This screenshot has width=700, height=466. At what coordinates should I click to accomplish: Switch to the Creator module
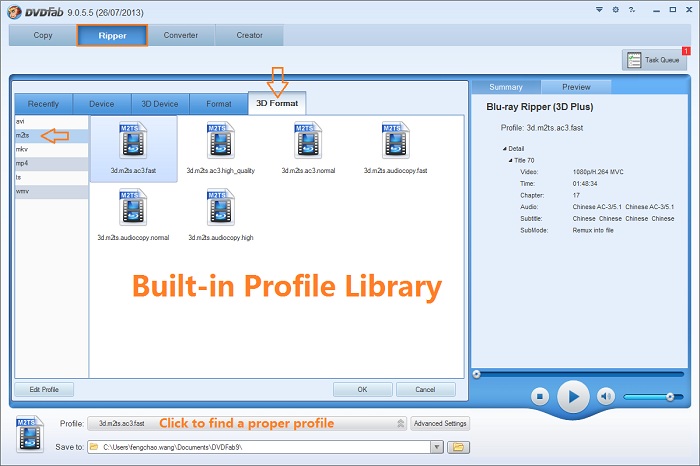coord(249,35)
